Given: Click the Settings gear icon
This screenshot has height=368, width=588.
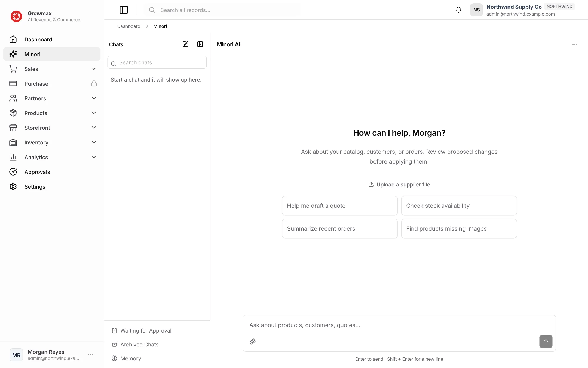Looking at the screenshot, I should [x=13, y=186].
